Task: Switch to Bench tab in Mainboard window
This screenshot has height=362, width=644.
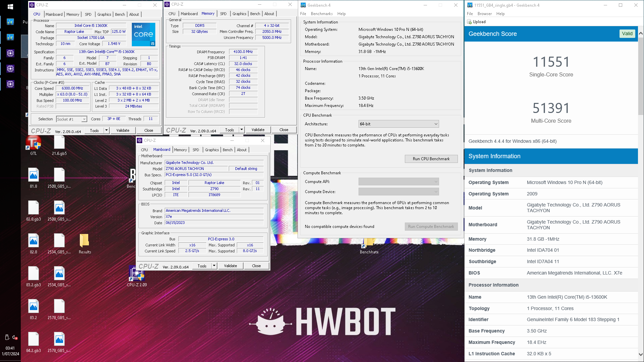Action: (x=227, y=150)
